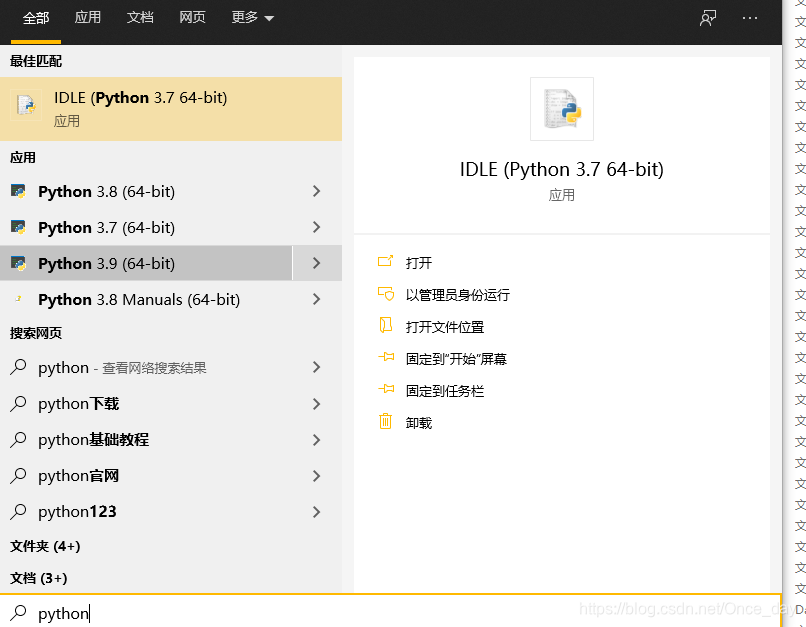The image size is (806, 627).
Task: Click the pin icon for 固定到"开始"屏幕
Action: pyautogui.click(x=386, y=357)
